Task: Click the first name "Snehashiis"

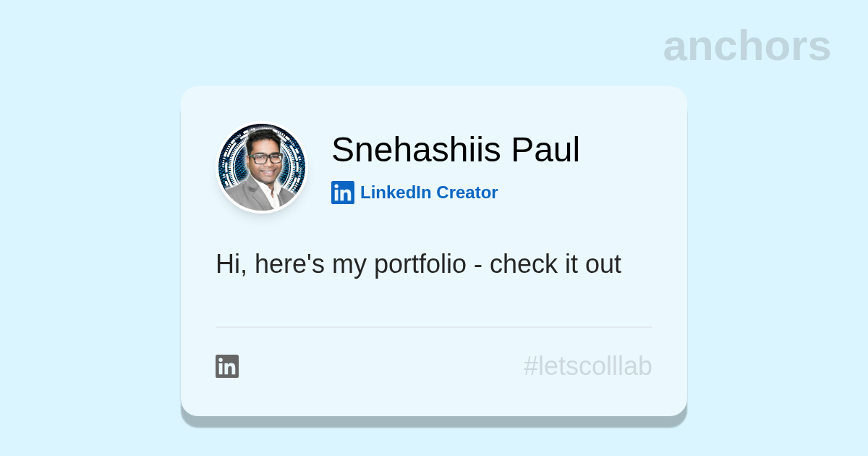Action: point(416,150)
